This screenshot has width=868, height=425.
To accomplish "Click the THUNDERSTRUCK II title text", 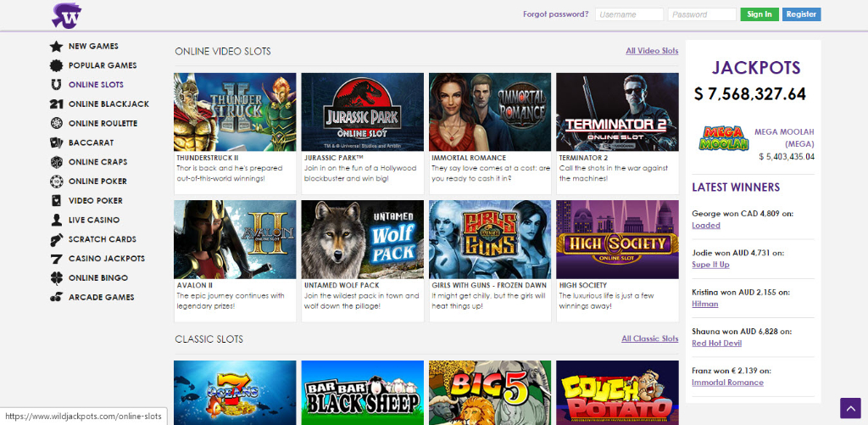I will point(207,158).
